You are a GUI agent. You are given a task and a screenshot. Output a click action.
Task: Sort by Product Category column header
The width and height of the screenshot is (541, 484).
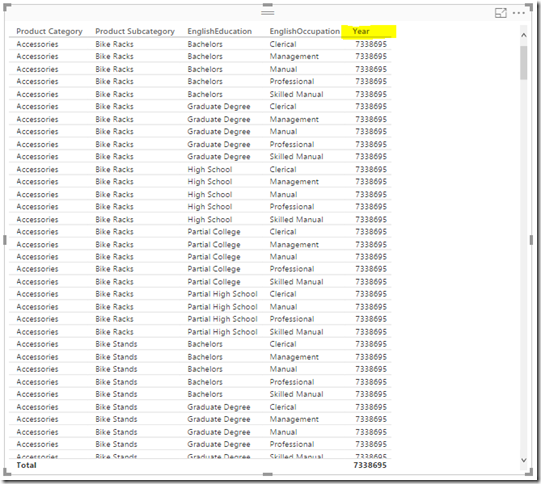[49, 31]
